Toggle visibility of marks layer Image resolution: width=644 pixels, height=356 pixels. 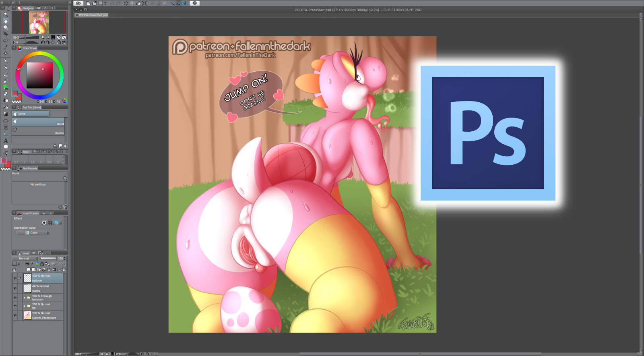[x=15, y=288]
